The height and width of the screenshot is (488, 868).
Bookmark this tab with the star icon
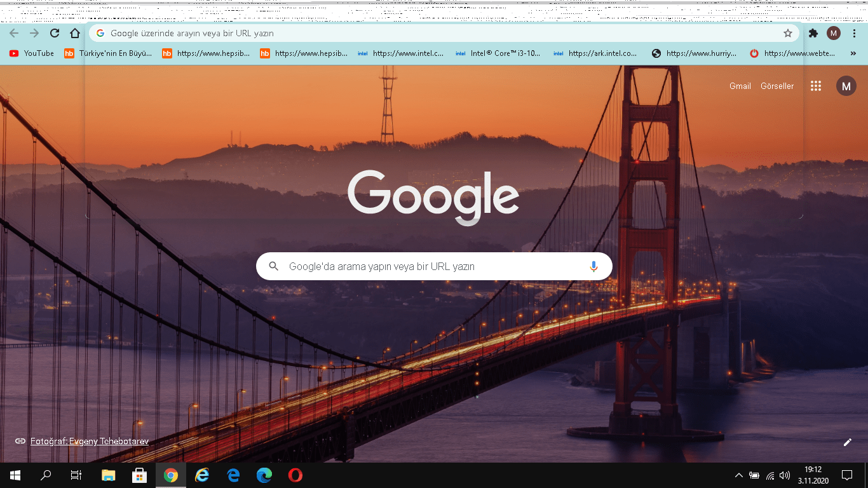point(788,33)
